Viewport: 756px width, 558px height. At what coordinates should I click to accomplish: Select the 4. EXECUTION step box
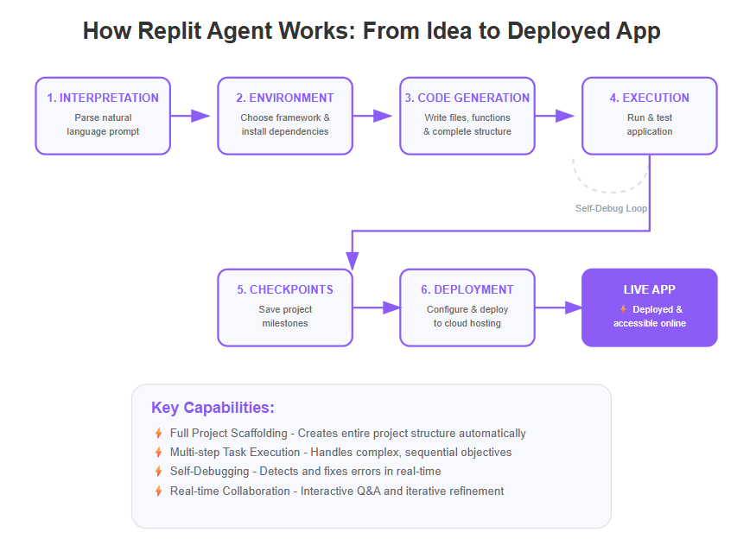(650, 116)
